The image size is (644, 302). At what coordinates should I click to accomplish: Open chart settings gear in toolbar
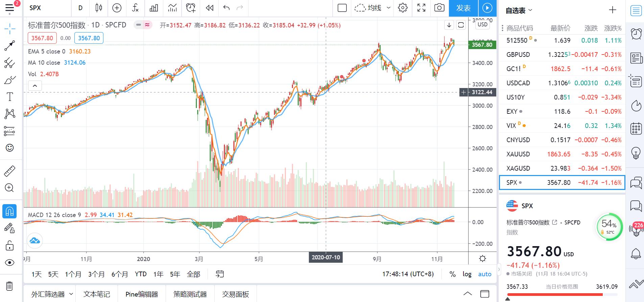(x=403, y=8)
